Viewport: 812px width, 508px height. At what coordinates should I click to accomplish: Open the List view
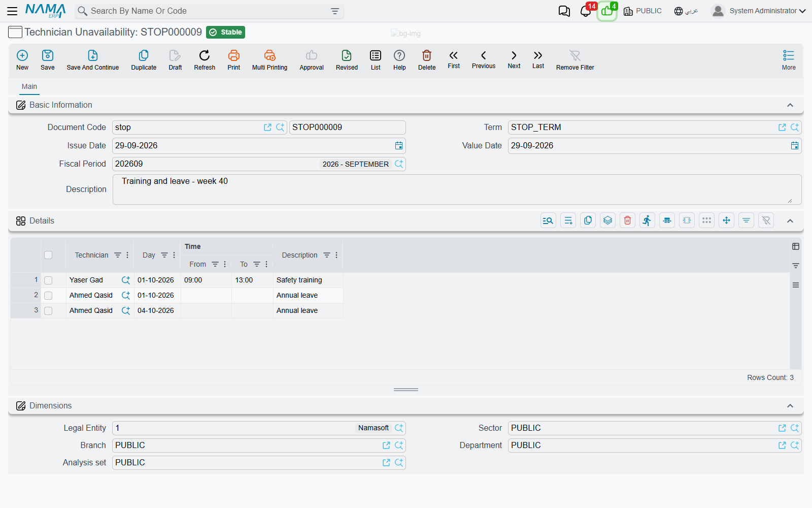[x=376, y=60]
